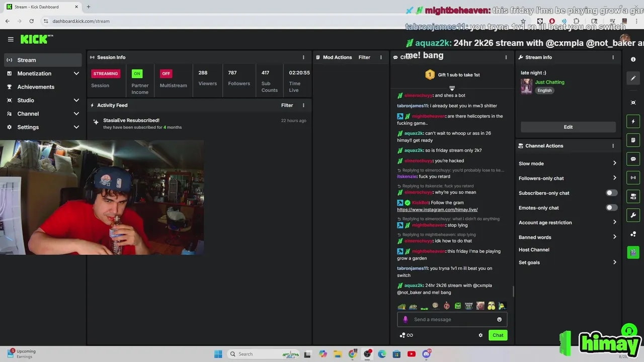Click the chat panel scrollbar
644x362 pixels.
click(513, 292)
